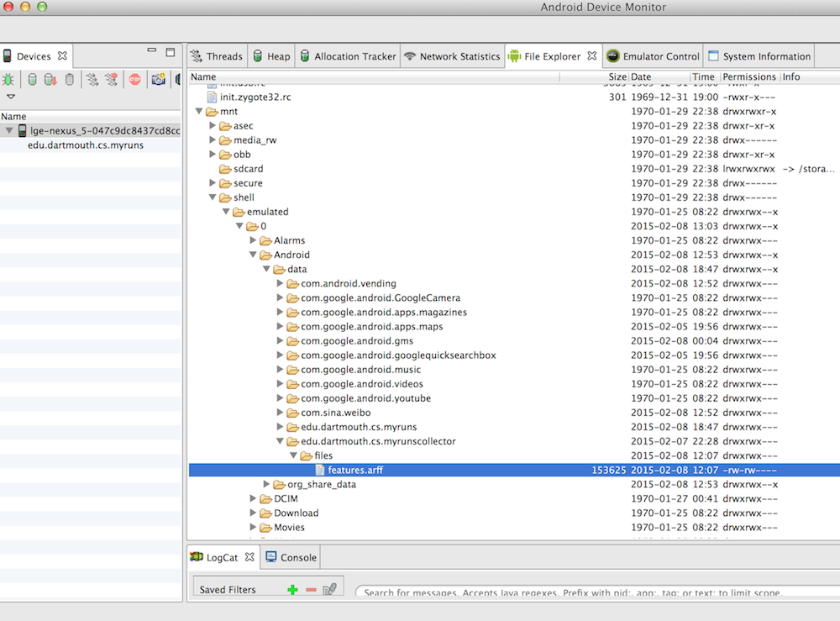
Task: Click the phone icon of lge-nexus_5 device
Action: click(x=22, y=130)
